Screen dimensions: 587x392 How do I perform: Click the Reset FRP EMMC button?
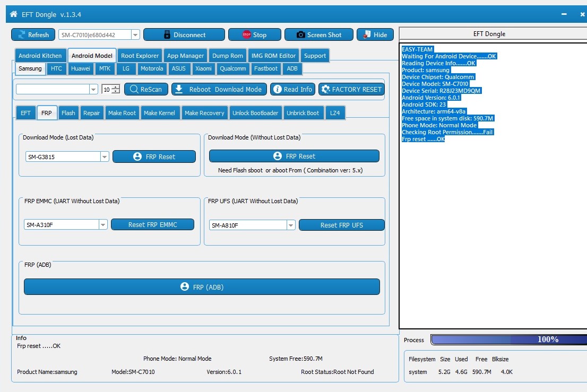coord(153,224)
